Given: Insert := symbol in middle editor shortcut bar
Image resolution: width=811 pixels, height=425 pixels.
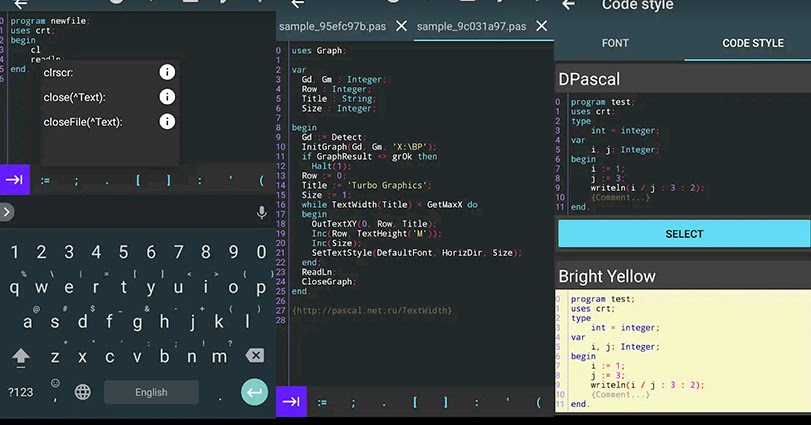Looking at the screenshot, I should [322, 402].
